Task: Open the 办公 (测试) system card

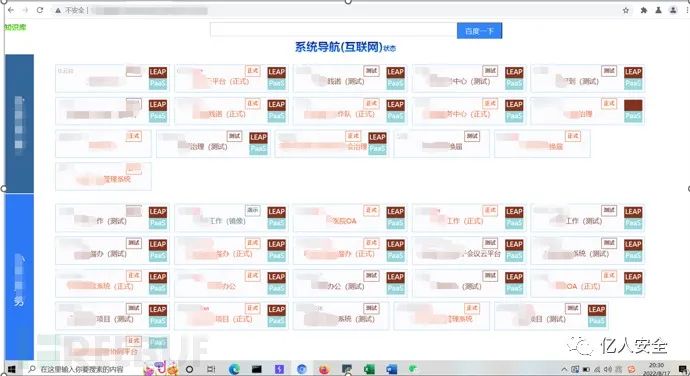Action: [x=350, y=283]
